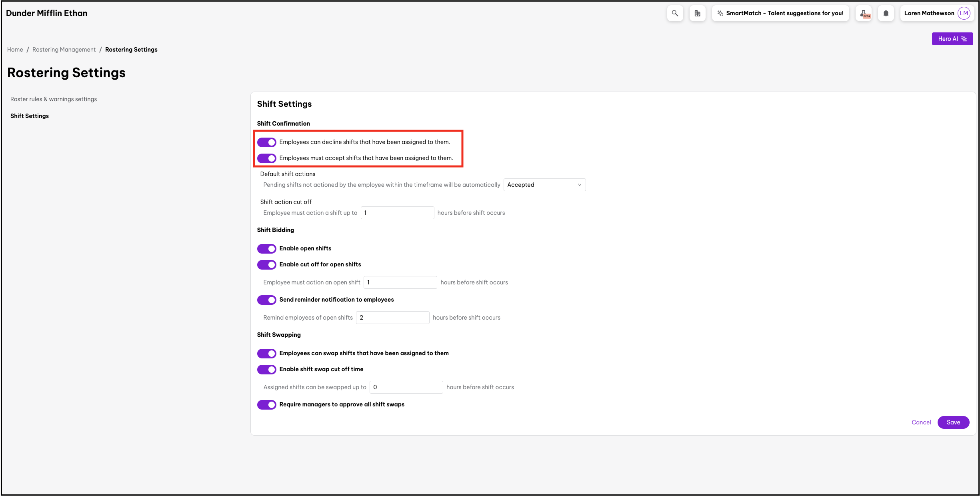
Task: Open the notifications bell
Action: (886, 13)
